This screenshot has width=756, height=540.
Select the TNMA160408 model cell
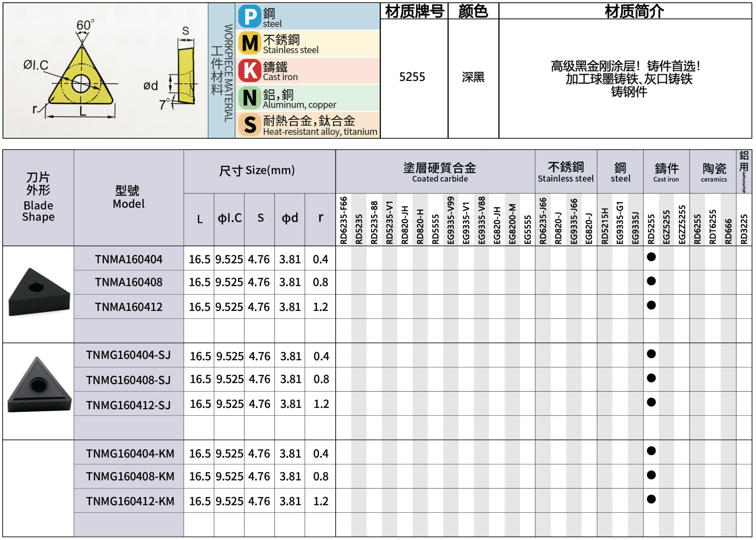pyautogui.click(x=129, y=283)
